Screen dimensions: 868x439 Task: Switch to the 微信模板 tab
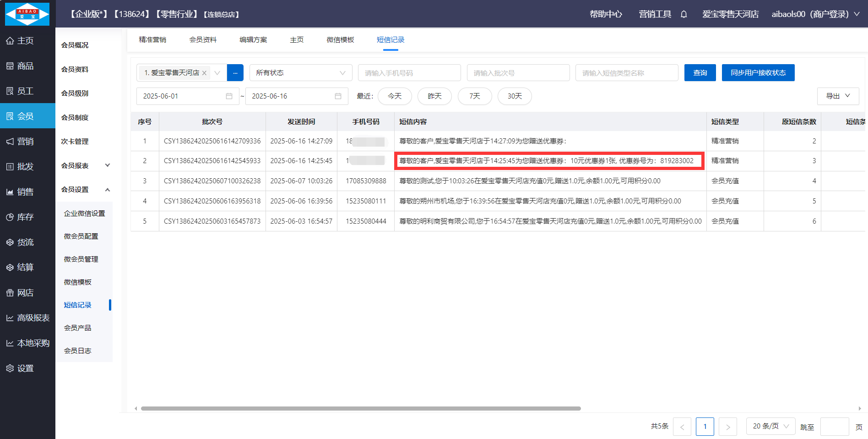click(340, 40)
